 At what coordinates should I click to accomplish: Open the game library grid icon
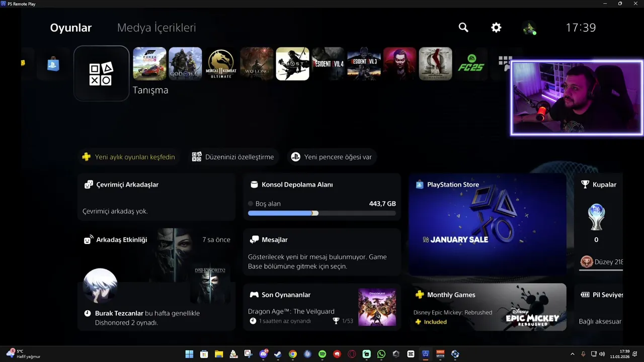click(x=504, y=63)
